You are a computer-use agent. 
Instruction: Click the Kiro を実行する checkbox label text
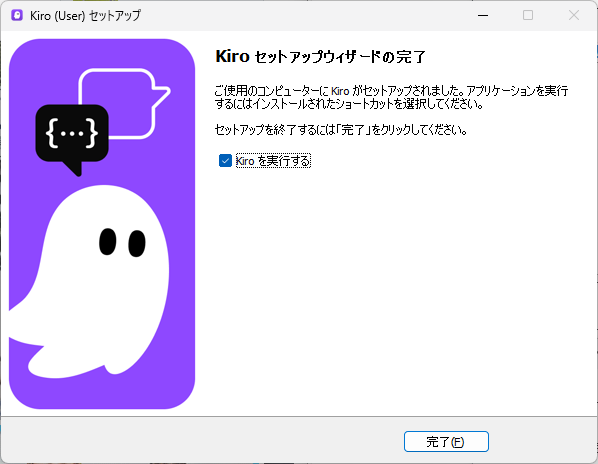point(273,161)
